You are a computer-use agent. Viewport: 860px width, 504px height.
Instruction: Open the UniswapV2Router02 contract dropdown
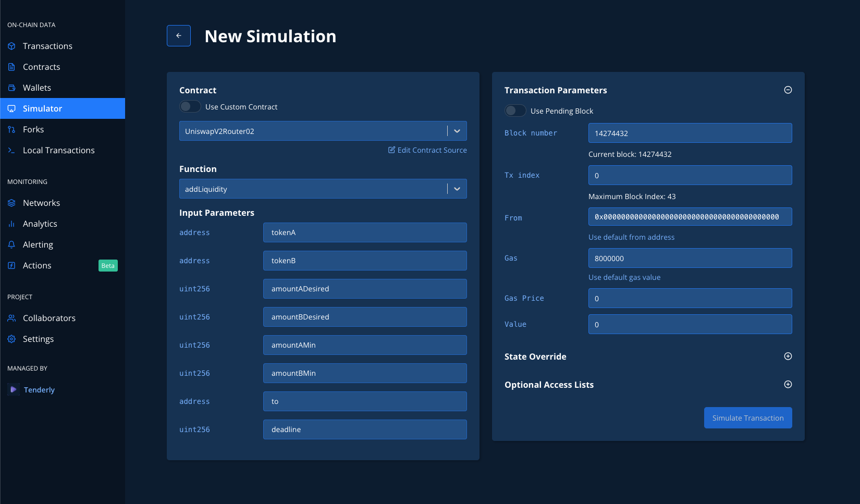point(323,131)
